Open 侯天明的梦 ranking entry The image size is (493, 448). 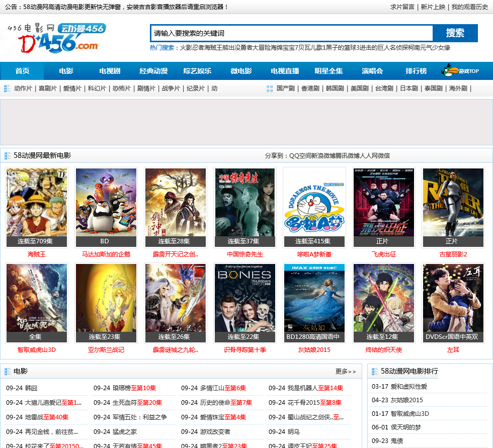click(x=405, y=427)
